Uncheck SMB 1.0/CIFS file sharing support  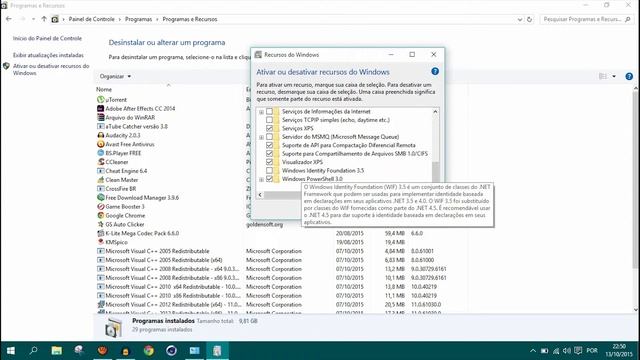(269, 153)
